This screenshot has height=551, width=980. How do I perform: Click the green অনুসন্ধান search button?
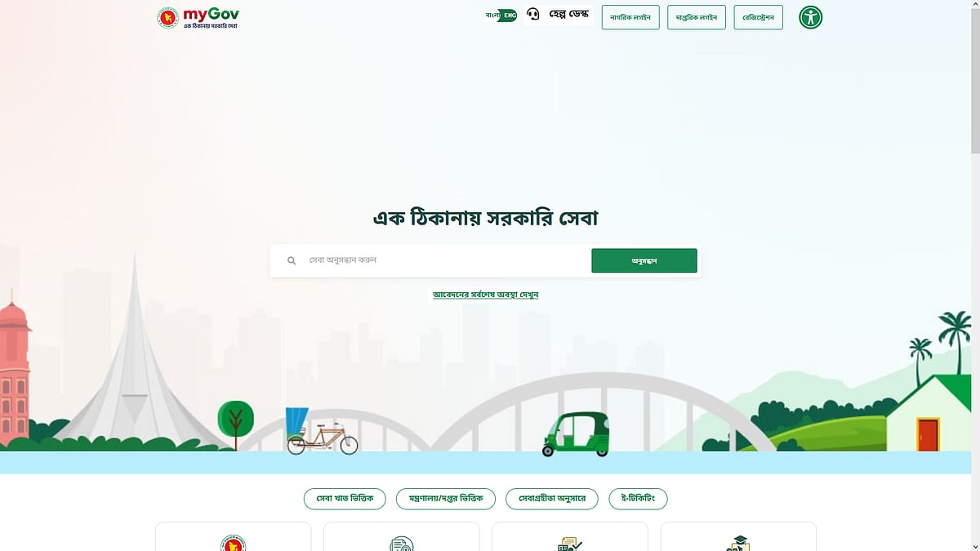coord(644,261)
